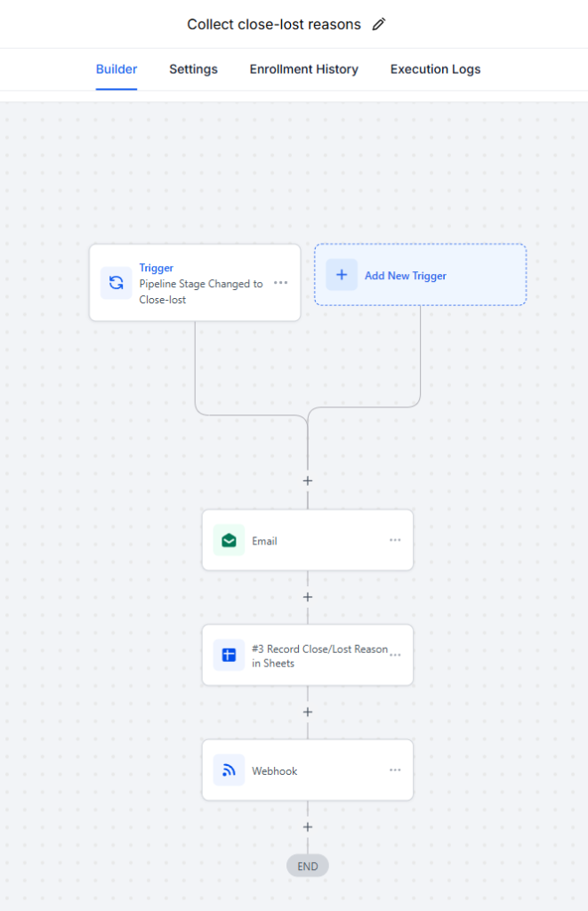
Task: Click the green Email action icon
Action: pos(229,540)
